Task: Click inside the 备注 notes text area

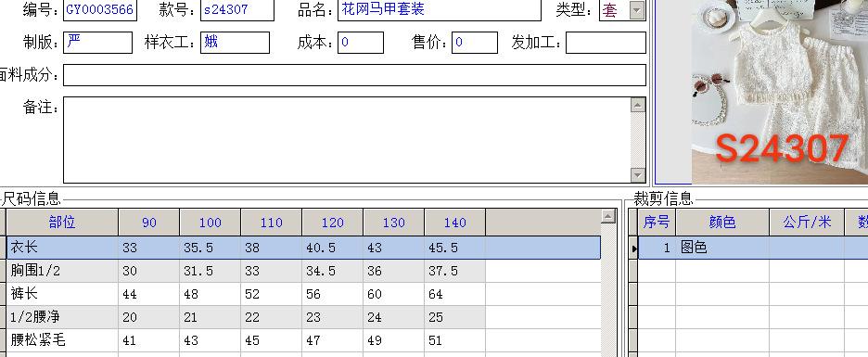Action: (x=347, y=140)
